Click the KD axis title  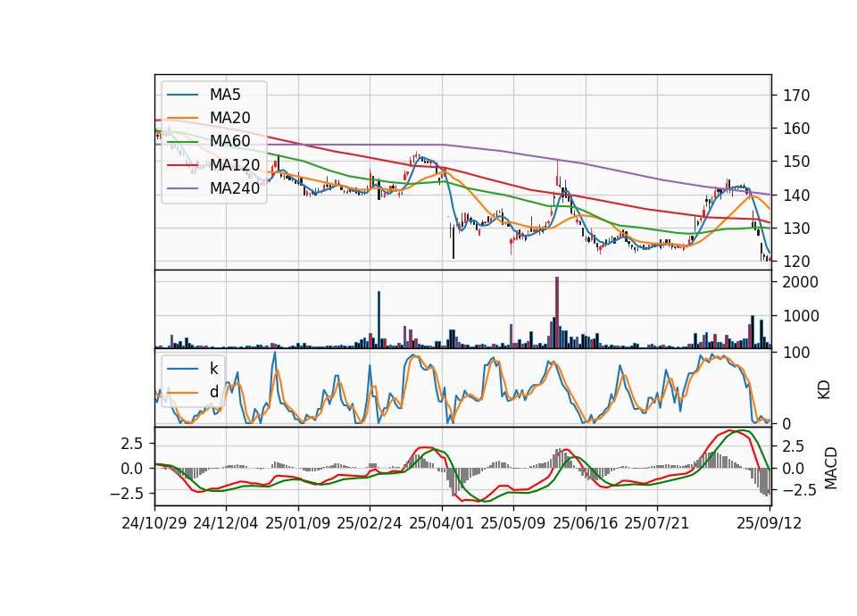click(824, 390)
